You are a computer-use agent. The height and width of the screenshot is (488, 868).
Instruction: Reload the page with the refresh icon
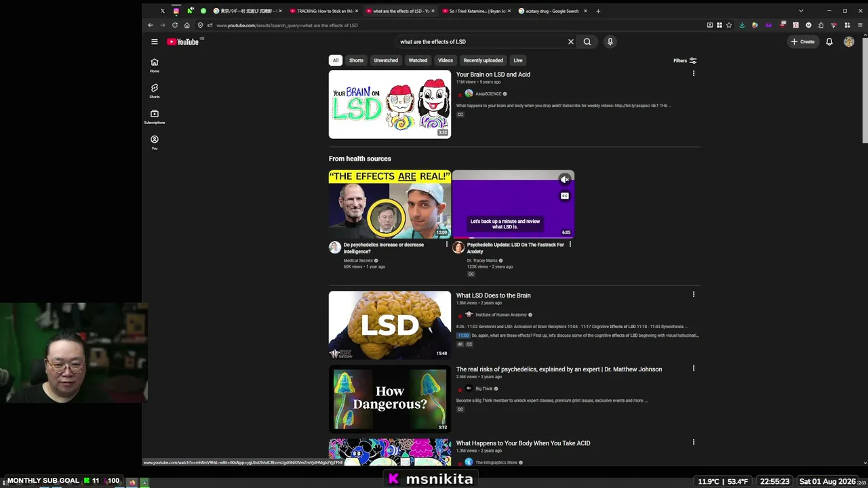click(175, 25)
